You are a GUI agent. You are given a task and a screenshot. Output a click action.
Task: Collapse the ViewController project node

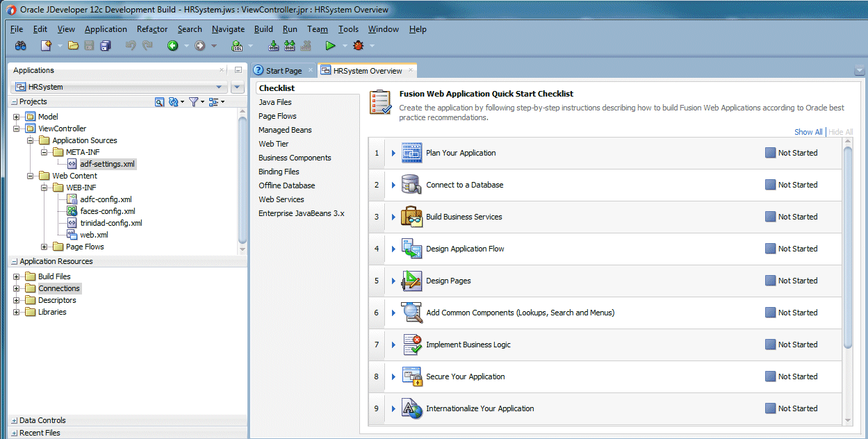(x=17, y=129)
